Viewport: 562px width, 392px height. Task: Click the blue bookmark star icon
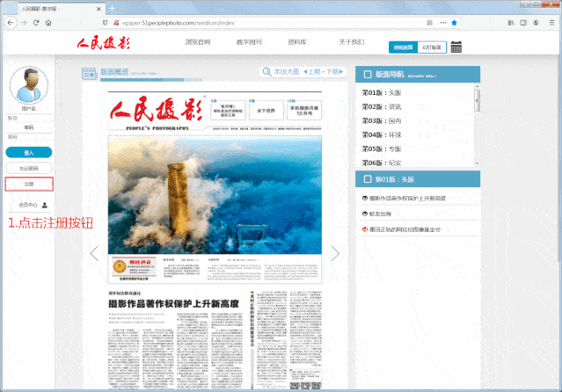tap(454, 23)
